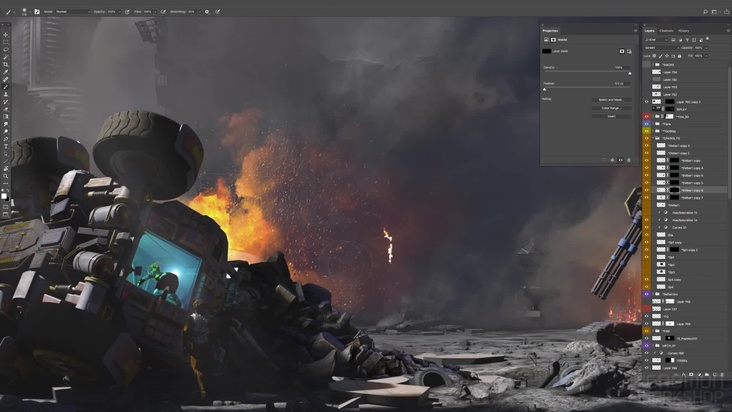Switch to the Channels tab
This screenshot has width=732, height=412.
[x=666, y=31]
